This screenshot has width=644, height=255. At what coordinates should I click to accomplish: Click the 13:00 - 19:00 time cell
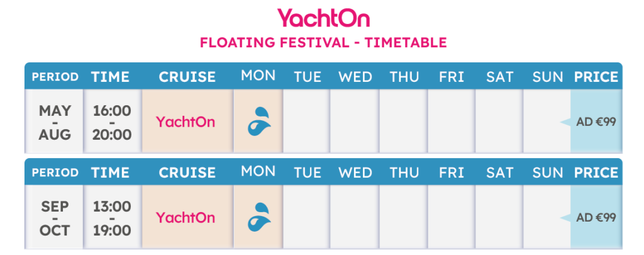pyautogui.click(x=112, y=218)
